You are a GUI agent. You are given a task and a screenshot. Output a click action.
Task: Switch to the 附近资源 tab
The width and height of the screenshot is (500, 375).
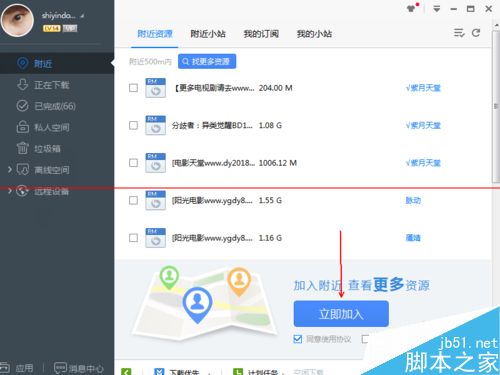click(155, 34)
